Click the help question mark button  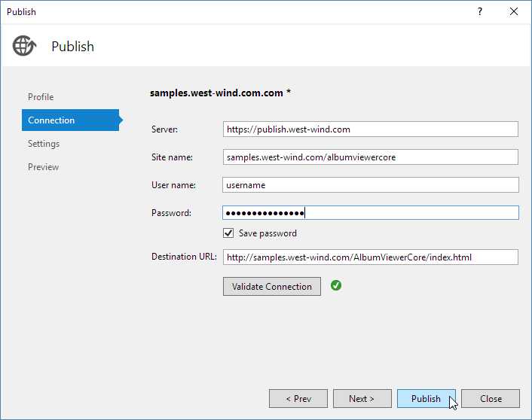(x=480, y=11)
